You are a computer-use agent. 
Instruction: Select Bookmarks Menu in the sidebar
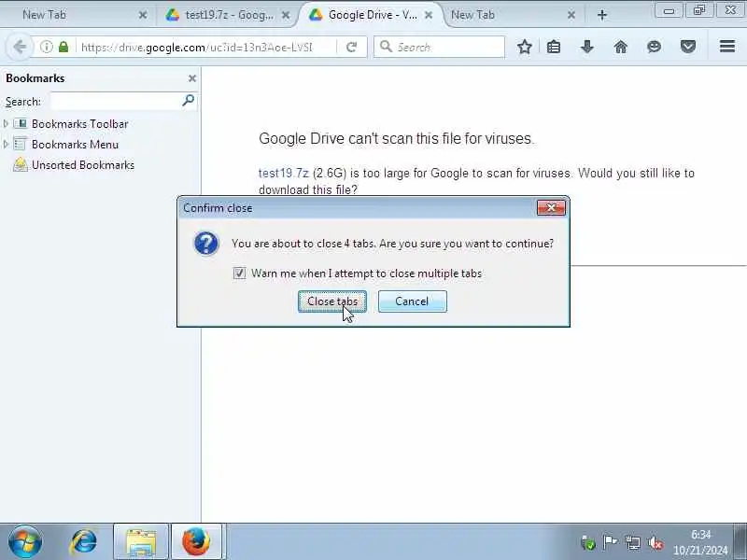click(x=76, y=145)
